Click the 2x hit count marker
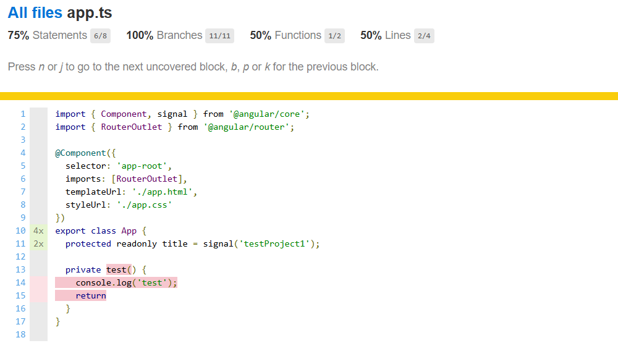 pyautogui.click(x=38, y=243)
